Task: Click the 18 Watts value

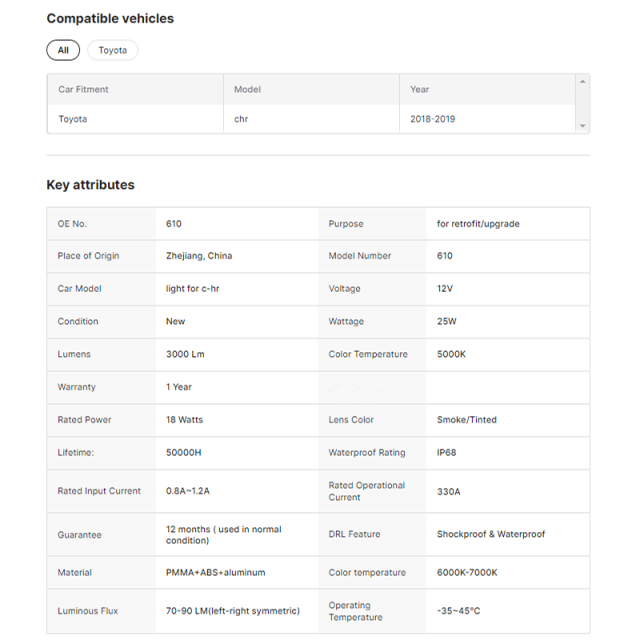Action: 184,420
